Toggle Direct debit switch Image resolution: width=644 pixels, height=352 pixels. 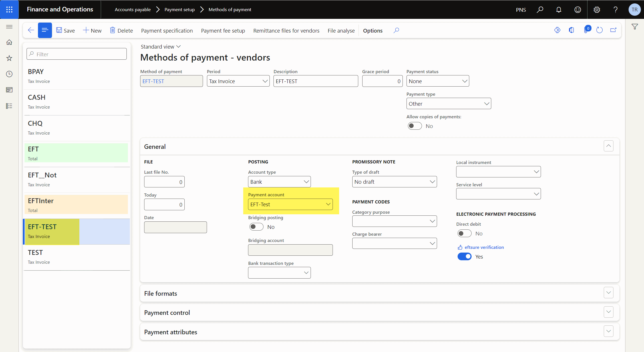(464, 233)
